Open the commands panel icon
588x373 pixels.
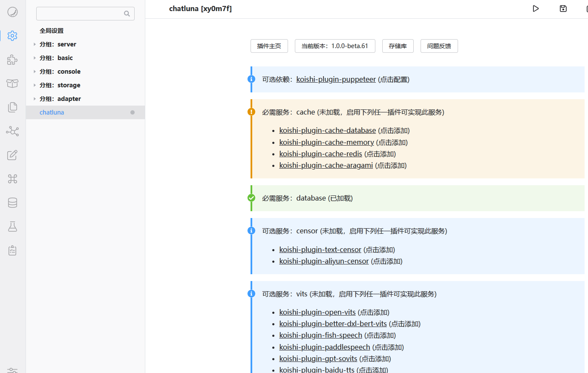[12, 179]
